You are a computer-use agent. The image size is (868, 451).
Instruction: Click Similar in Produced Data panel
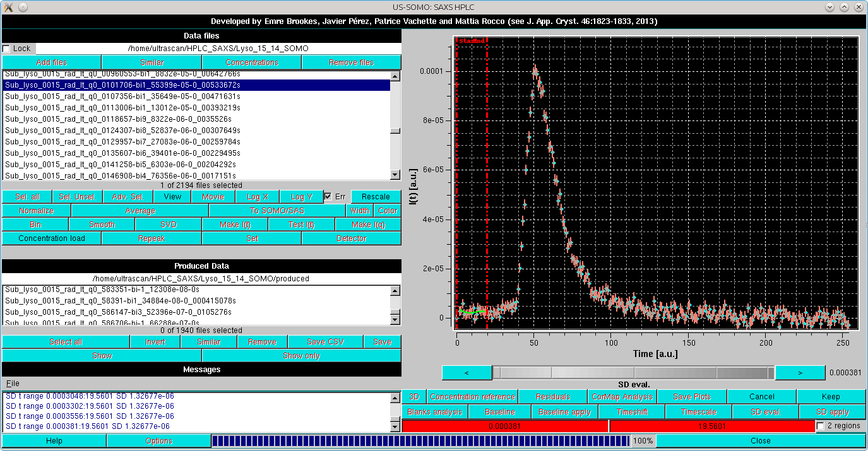[x=209, y=342]
